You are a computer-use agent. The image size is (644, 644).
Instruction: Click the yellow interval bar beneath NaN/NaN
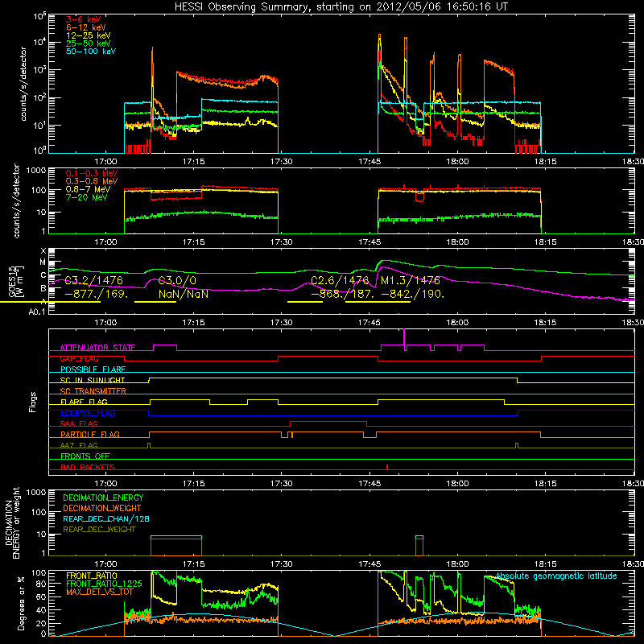(155, 302)
